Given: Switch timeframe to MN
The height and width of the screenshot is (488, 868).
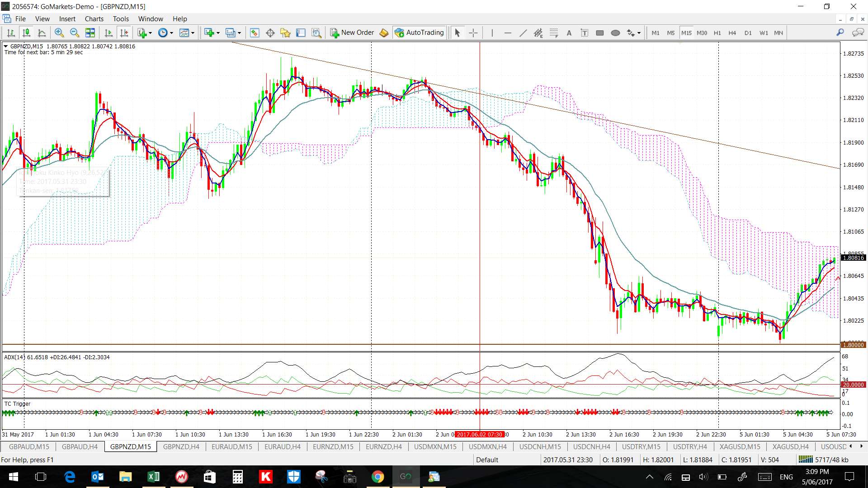Looking at the screenshot, I should (778, 33).
